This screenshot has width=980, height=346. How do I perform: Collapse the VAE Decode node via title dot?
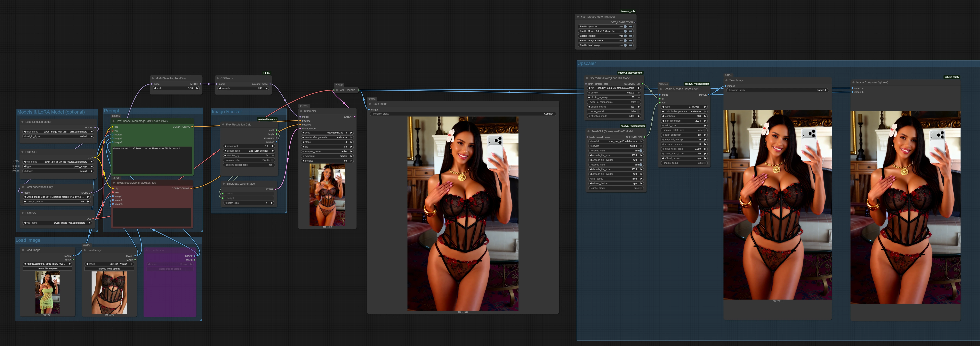(x=337, y=90)
